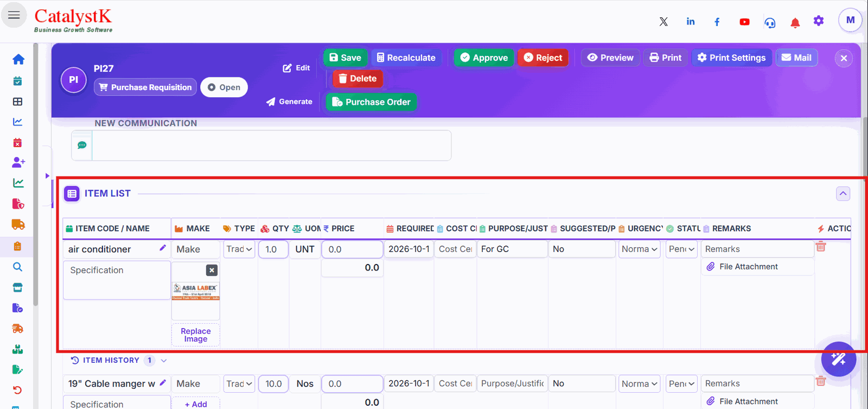
Task: Remove the attached Asia Labex image
Action: pyautogui.click(x=212, y=270)
